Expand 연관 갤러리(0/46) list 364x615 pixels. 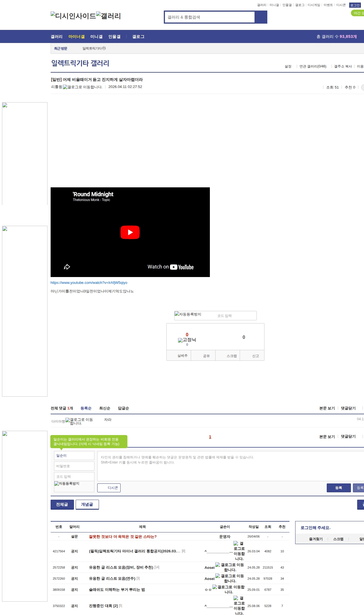tap(313, 66)
